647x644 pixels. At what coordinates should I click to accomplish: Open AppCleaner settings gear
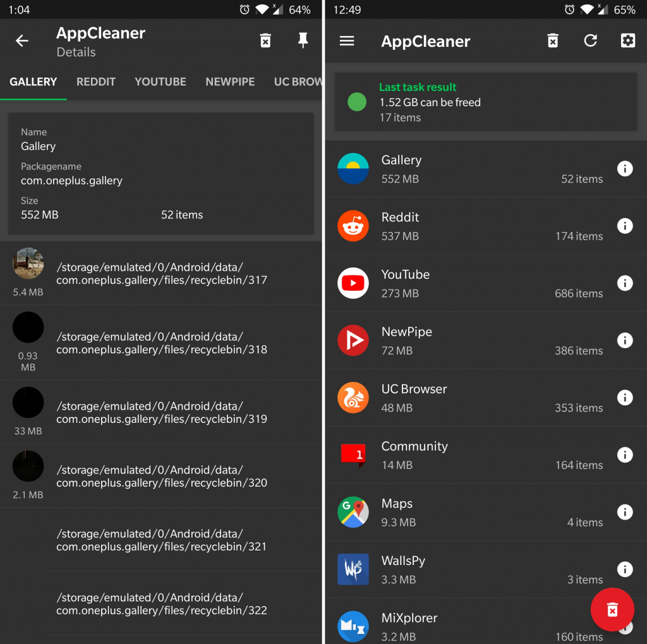click(x=627, y=40)
